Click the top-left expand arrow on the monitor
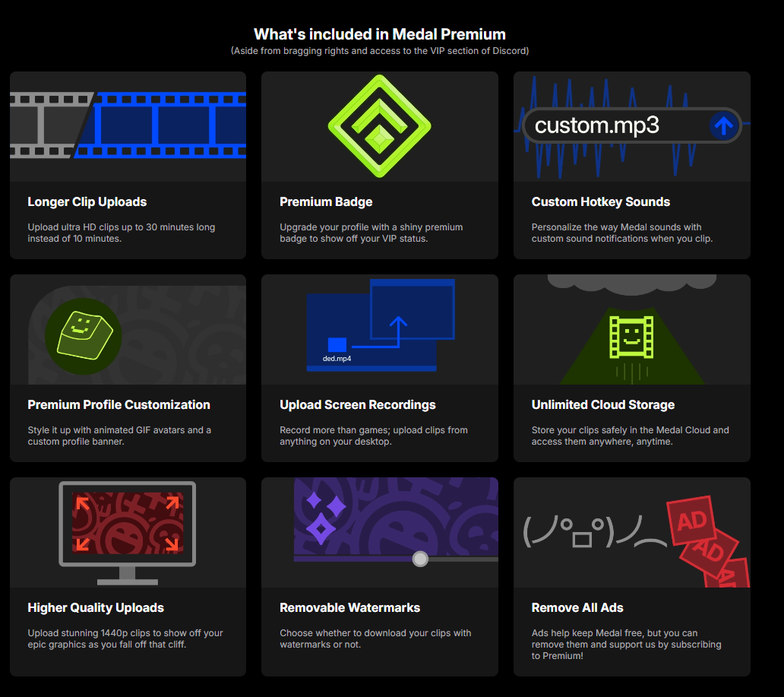 pos(83,503)
